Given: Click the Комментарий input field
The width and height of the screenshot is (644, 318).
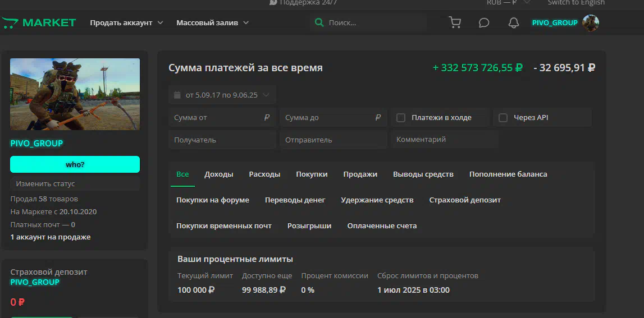Looking at the screenshot, I should coord(445,140).
